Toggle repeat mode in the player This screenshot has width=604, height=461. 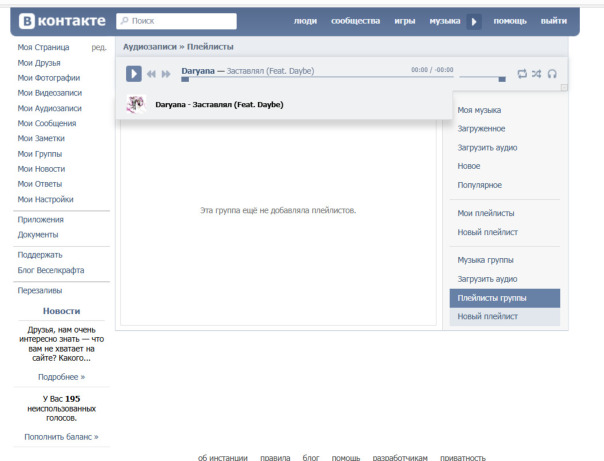(x=522, y=74)
